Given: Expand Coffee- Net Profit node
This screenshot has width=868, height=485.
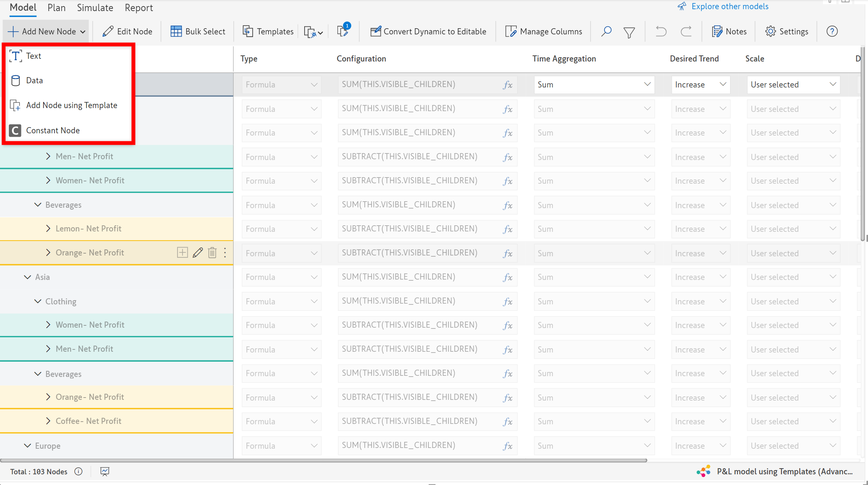Looking at the screenshot, I should pos(48,421).
